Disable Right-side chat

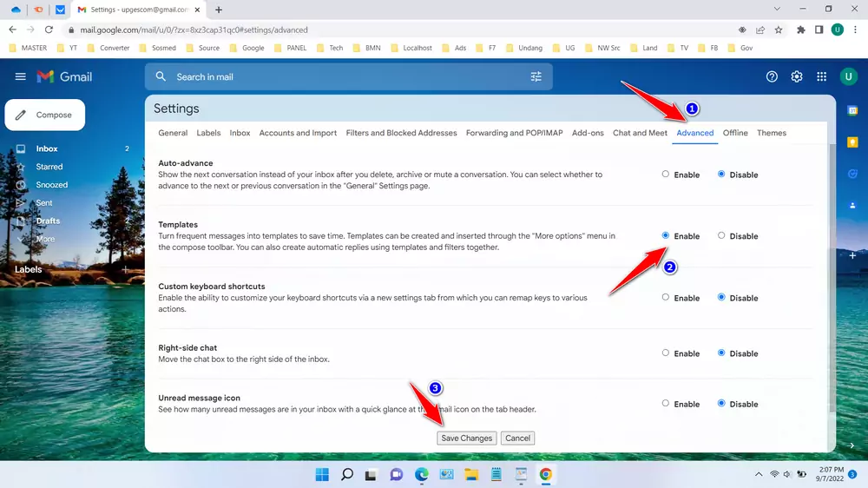(x=721, y=353)
